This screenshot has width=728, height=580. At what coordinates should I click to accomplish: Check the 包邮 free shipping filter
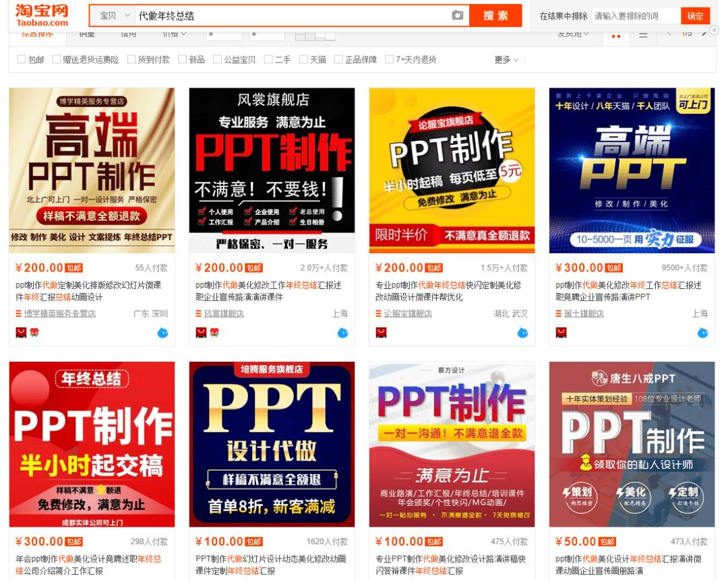pos(22,59)
